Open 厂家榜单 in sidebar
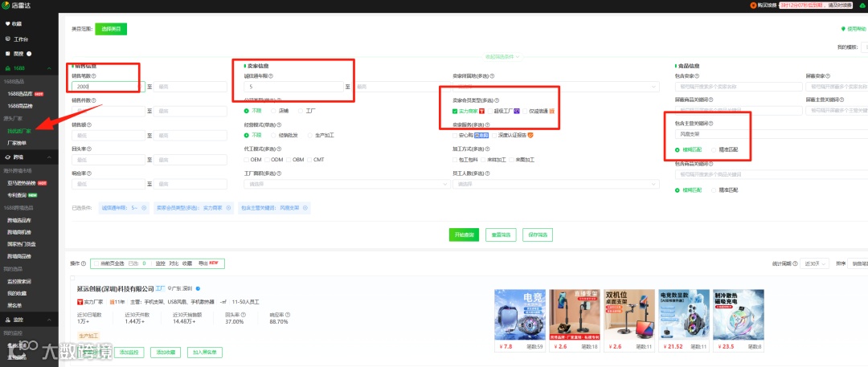The image size is (868, 367). pyautogui.click(x=17, y=143)
